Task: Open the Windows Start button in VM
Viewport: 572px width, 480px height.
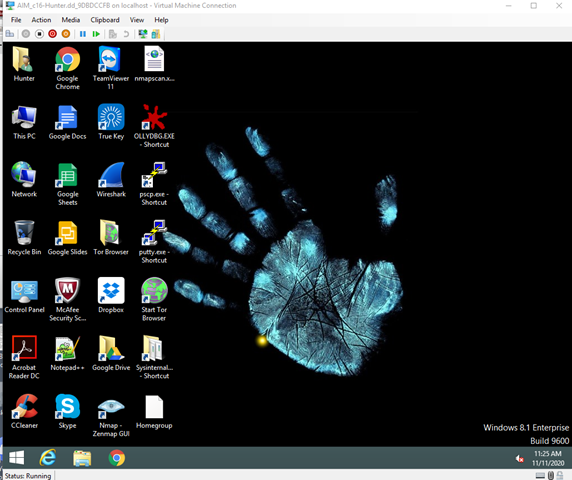Action: point(16,458)
